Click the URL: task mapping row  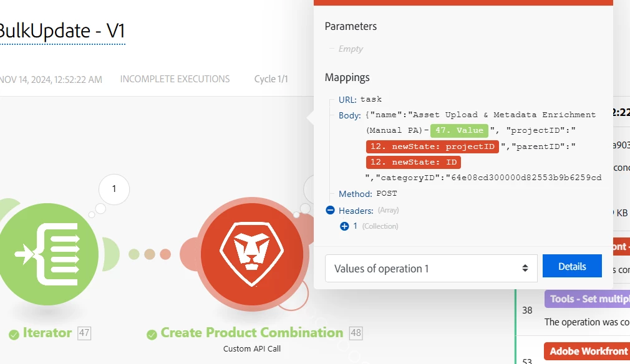coord(360,100)
